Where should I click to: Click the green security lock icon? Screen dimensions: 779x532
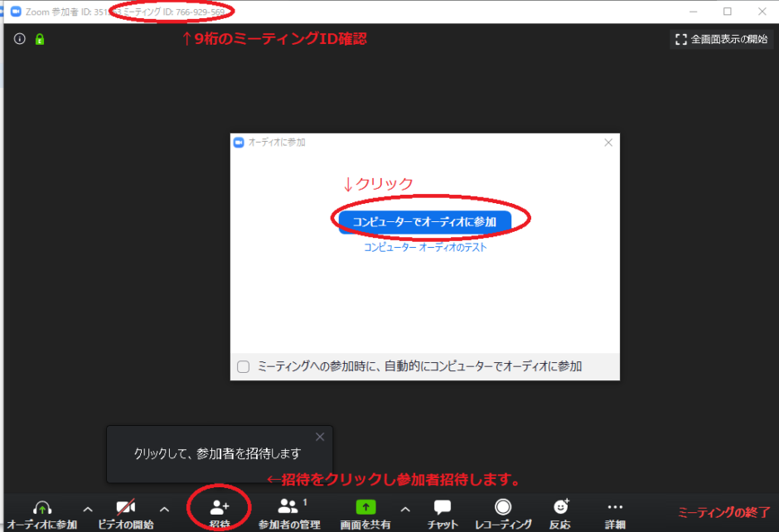coord(39,38)
